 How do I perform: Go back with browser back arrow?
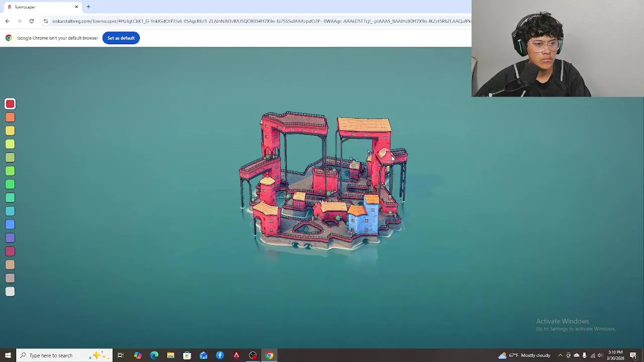pyautogui.click(x=7, y=21)
